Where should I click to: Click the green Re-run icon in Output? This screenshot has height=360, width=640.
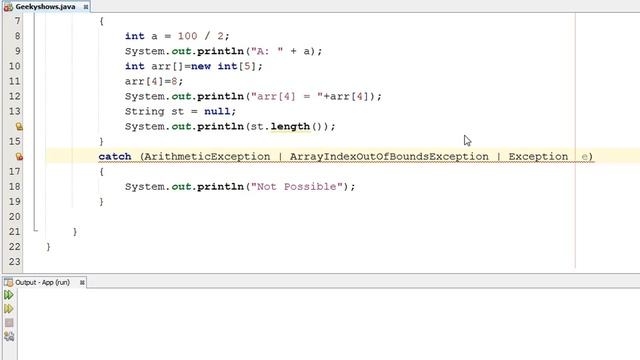pos(9,295)
